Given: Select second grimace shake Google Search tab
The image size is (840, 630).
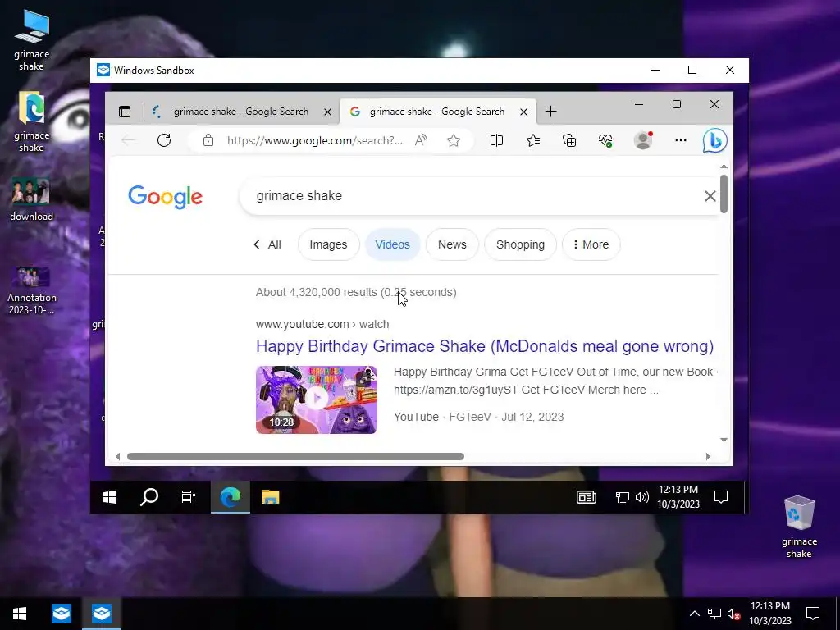Looking at the screenshot, I should (x=436, y=112).
